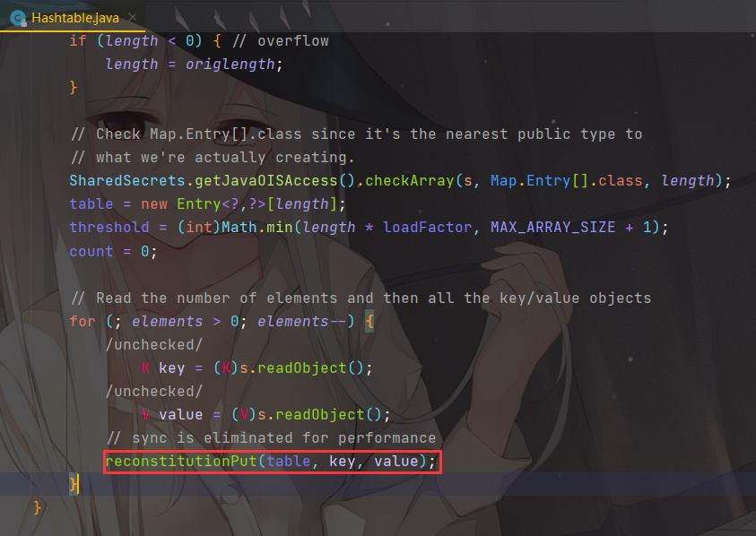Click closing brace at the caret line
This screenshot has width=756, height=536.
click(x=74, y=484)
